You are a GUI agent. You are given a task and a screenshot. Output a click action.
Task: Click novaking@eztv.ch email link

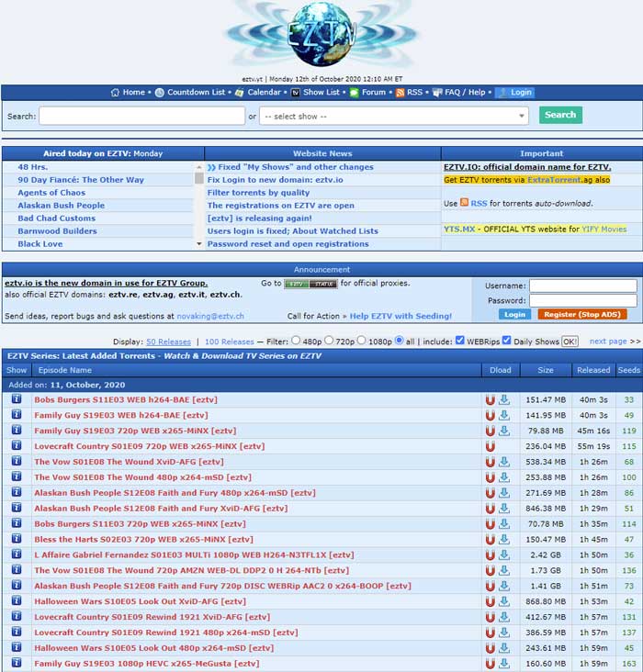pyautogui.click(x=210, y=317)
